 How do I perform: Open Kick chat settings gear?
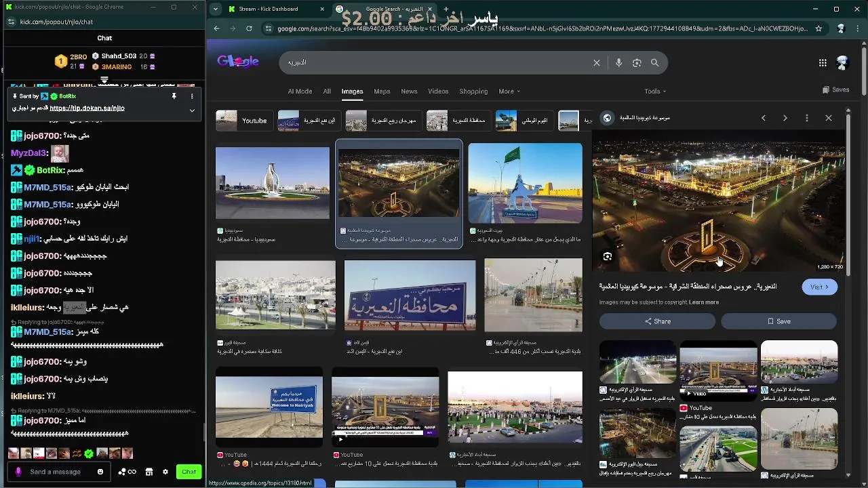(x=165, y=472)
